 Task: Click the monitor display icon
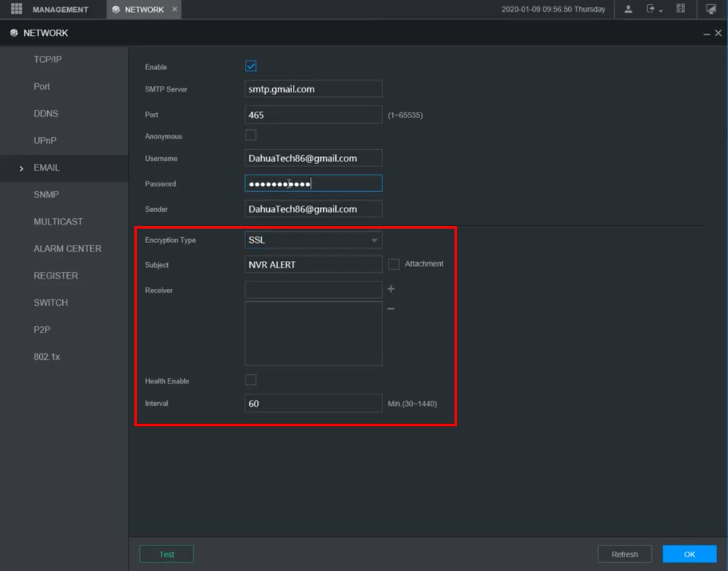point(711,9)
